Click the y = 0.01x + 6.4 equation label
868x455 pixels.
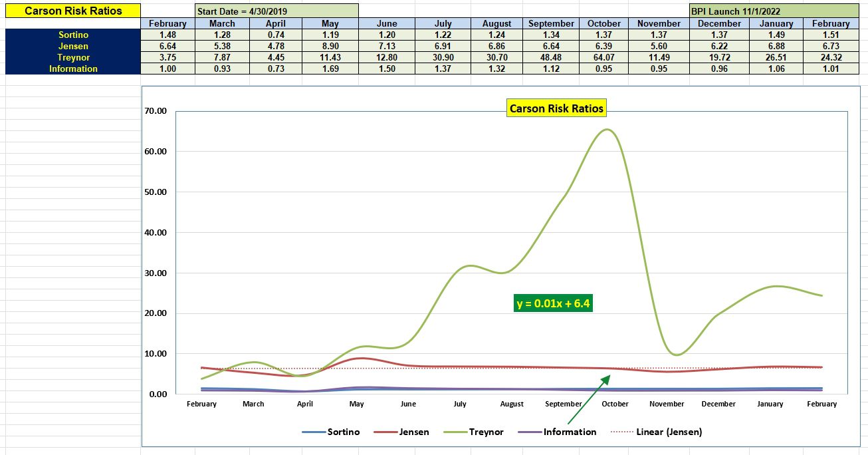coord(554,303)
